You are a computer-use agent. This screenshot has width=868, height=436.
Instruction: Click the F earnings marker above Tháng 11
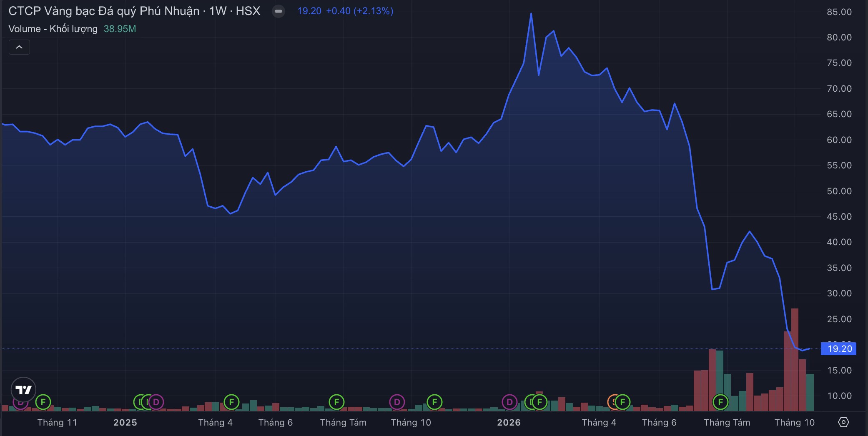point(43,402)
